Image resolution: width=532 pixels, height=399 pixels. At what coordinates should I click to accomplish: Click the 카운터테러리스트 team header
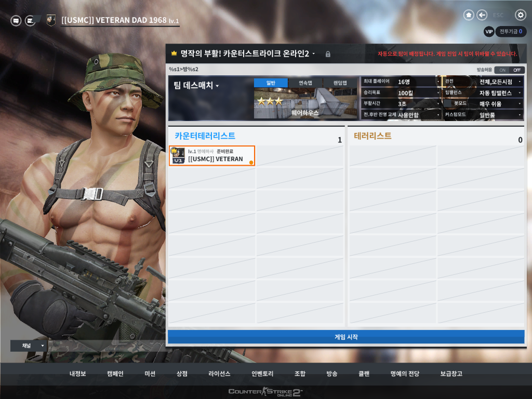205,136
